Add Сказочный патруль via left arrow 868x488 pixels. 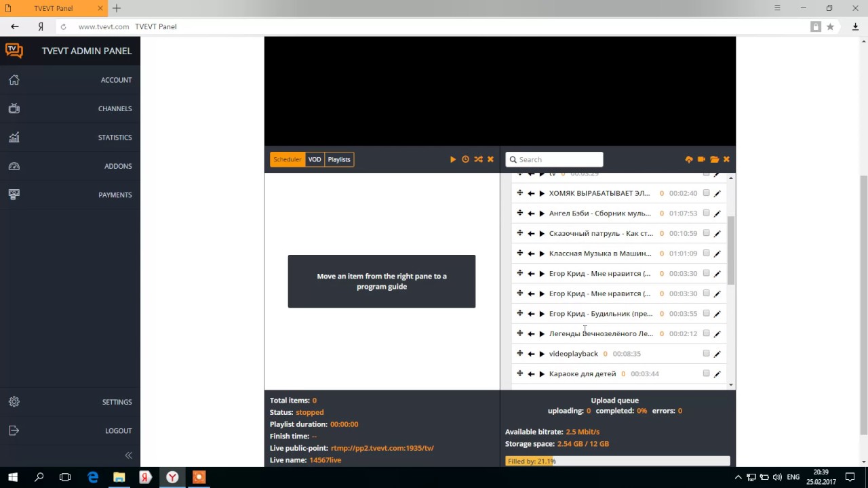531,233
